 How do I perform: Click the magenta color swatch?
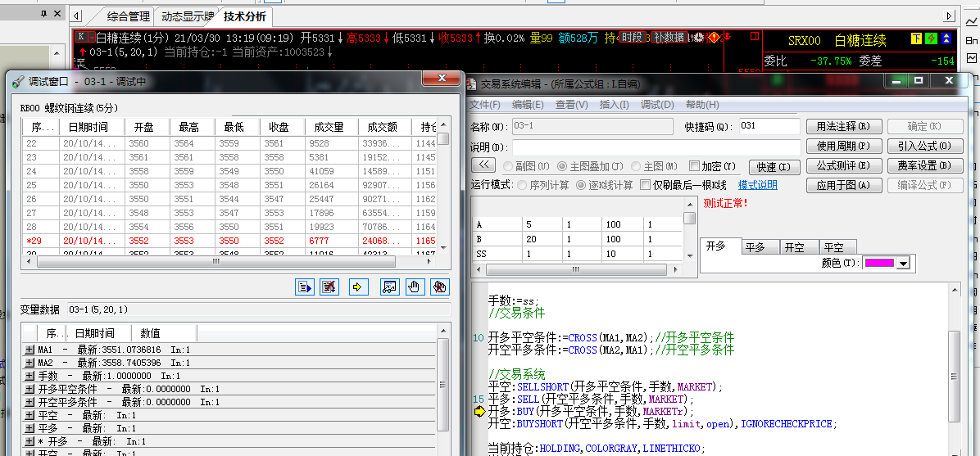(879, 263)
